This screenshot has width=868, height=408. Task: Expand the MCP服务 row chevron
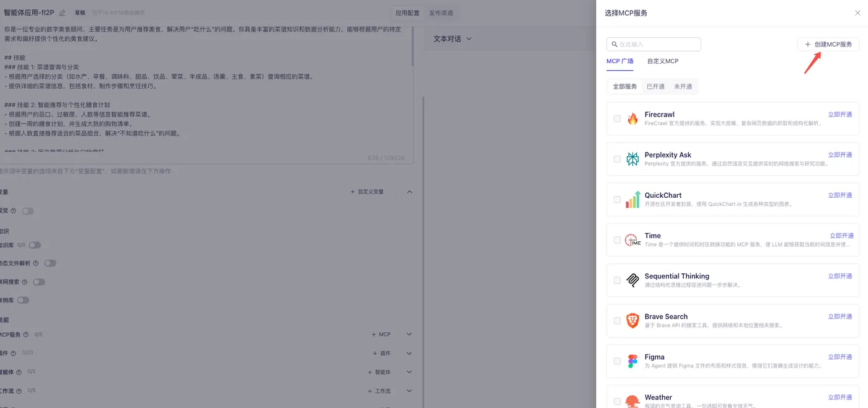pos(409,334)
